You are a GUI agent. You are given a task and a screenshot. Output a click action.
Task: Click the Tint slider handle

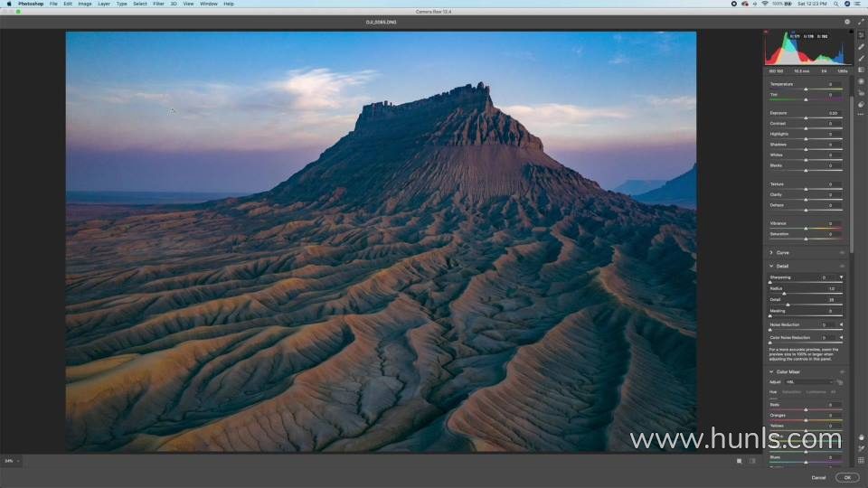pyautogui.click(x=806, y=99)
